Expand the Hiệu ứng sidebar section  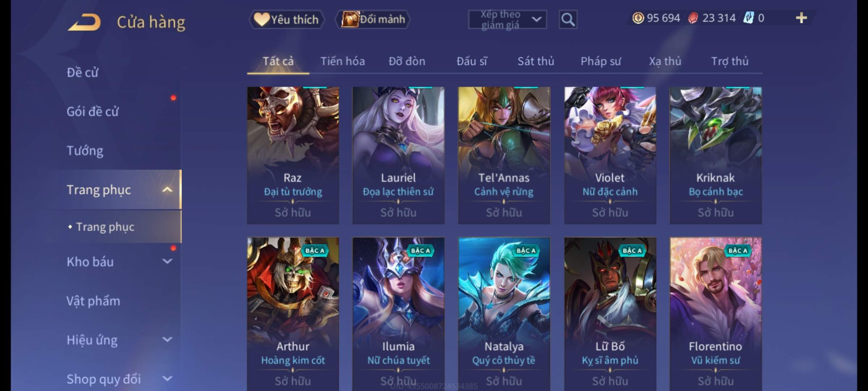(x=167, y=340)
